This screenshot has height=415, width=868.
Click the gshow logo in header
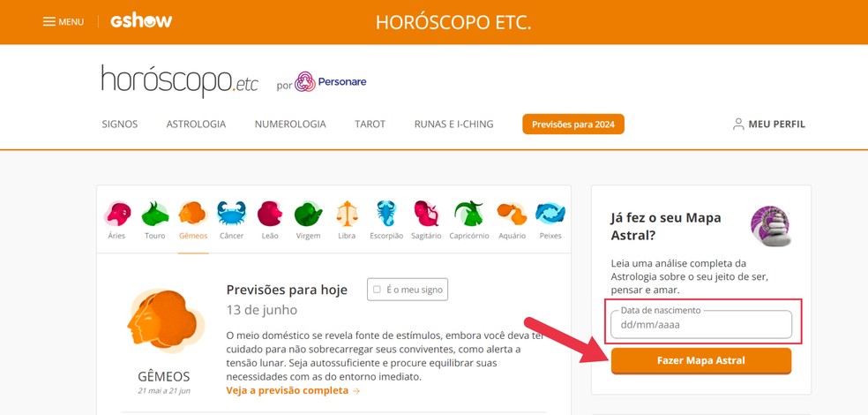(141, 21)
